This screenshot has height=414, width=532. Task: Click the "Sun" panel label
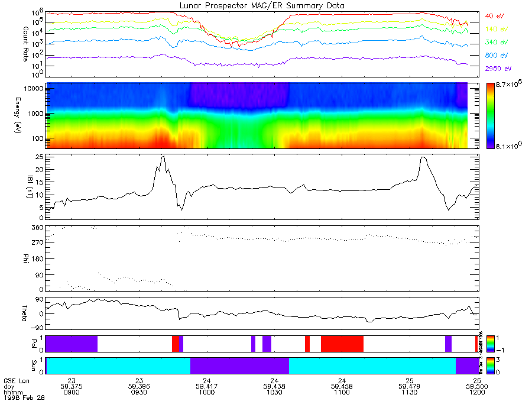(34, 366)
